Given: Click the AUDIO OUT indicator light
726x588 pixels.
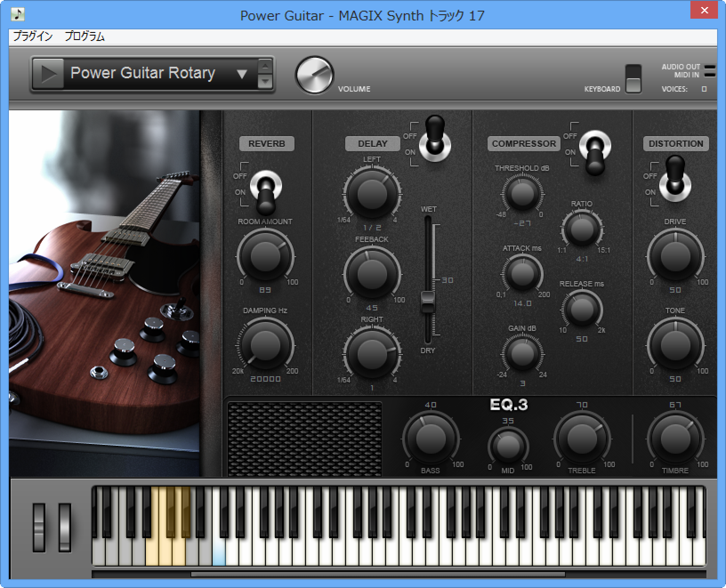Looking at the screenshot, I should click(710, 67).
